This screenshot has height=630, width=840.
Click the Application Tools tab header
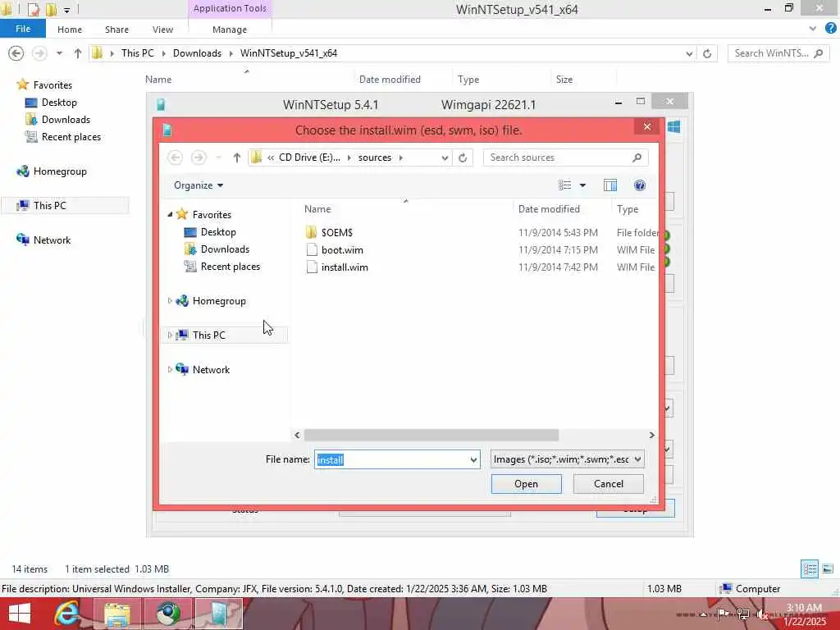click(x=230, y=8)
